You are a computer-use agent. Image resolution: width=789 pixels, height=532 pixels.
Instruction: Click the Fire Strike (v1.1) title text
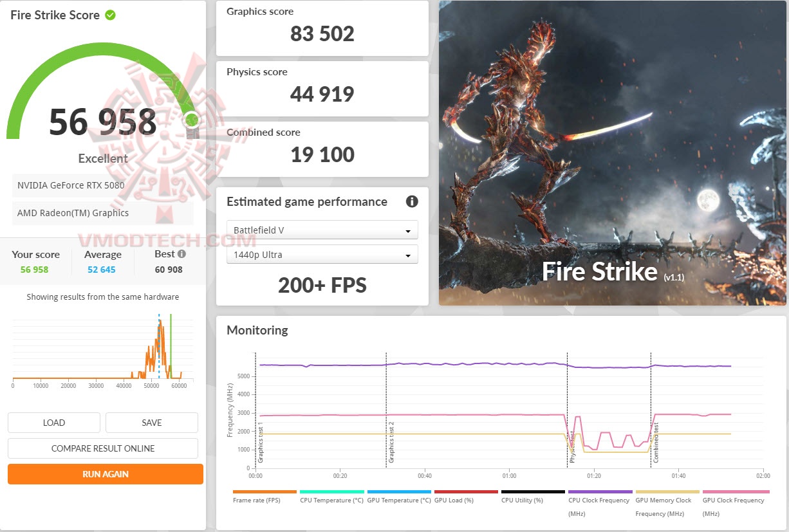(x=613, y=271)
